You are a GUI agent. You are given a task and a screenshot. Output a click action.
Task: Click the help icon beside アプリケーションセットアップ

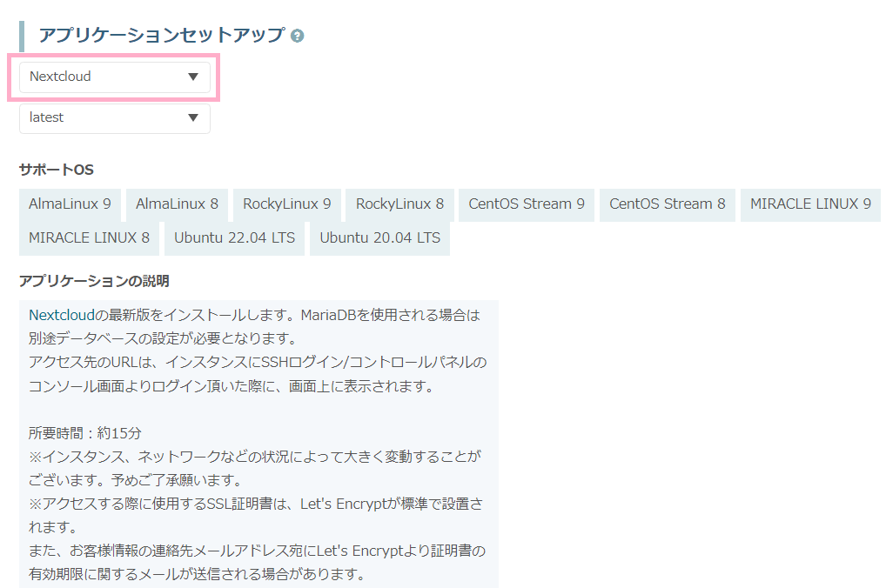[x=298, y=36]
